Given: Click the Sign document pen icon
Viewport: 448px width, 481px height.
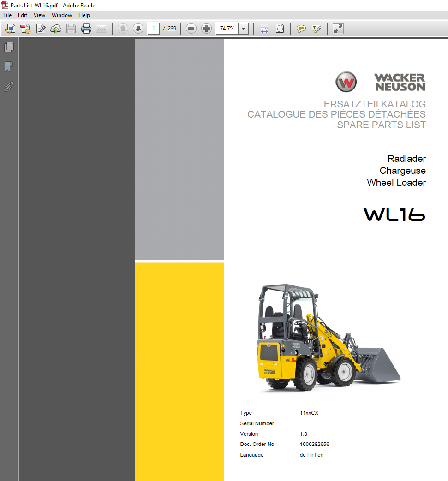Looking at the screenshot, I should click(41, 28).
